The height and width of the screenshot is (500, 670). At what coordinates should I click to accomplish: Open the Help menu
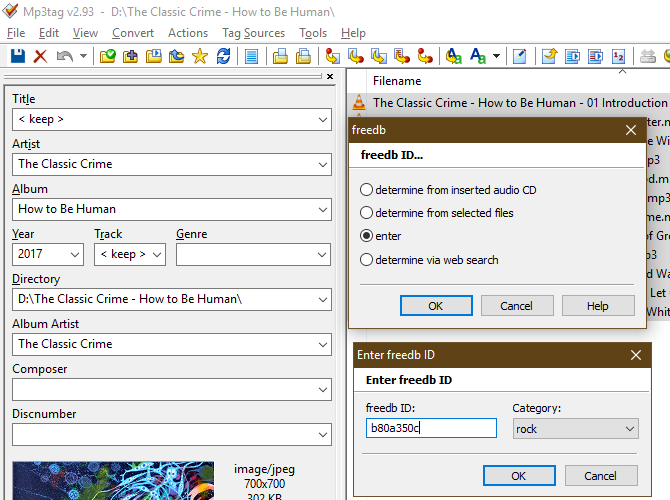(353, 33)
